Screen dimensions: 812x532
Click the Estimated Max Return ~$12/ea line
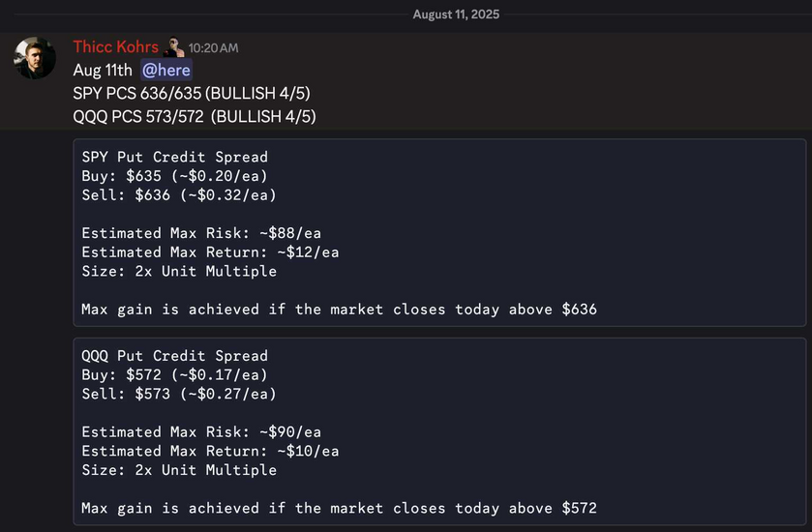tap(210, 252)
